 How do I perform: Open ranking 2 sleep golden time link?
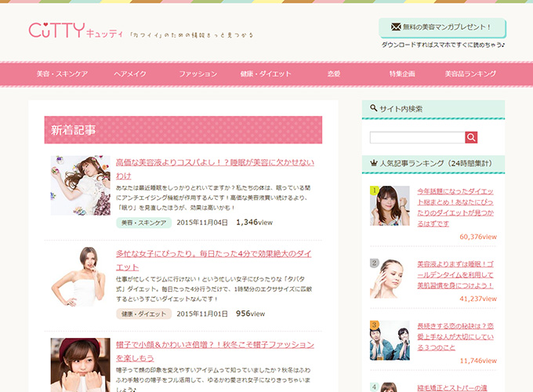(x=455, y=274)
